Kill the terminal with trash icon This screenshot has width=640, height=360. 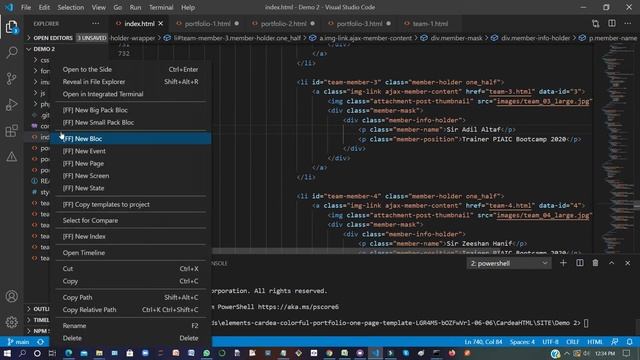[596, 263]
